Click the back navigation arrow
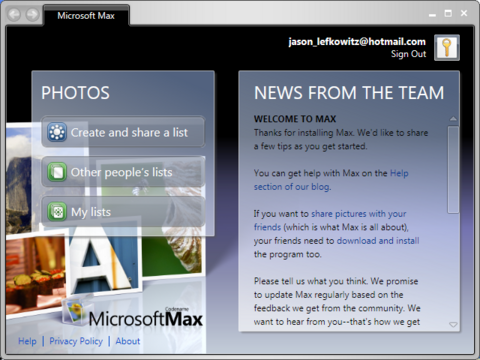This screenshot has height=360, width=480. (14, 14)
